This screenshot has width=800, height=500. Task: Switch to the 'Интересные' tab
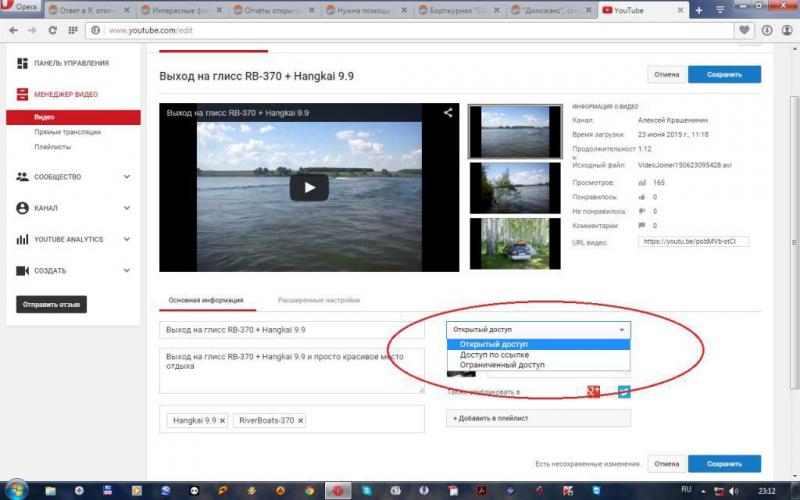(182, 10)
